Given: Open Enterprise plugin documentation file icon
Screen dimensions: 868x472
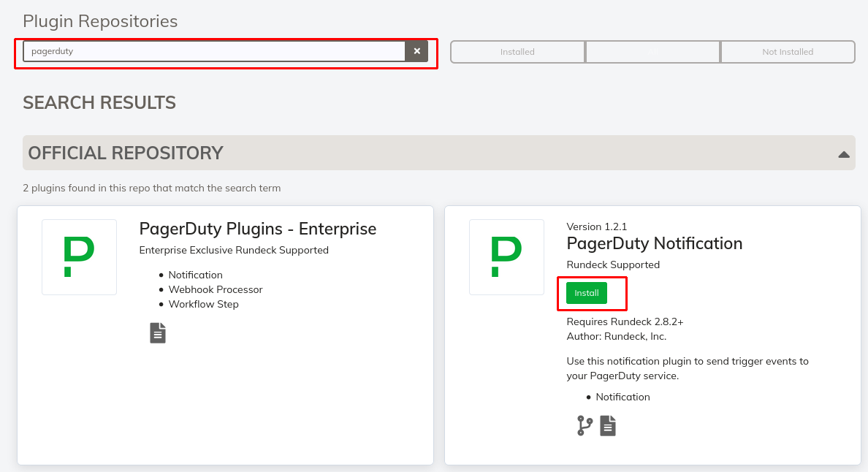Looking at the screenshot, I should 158,333.
